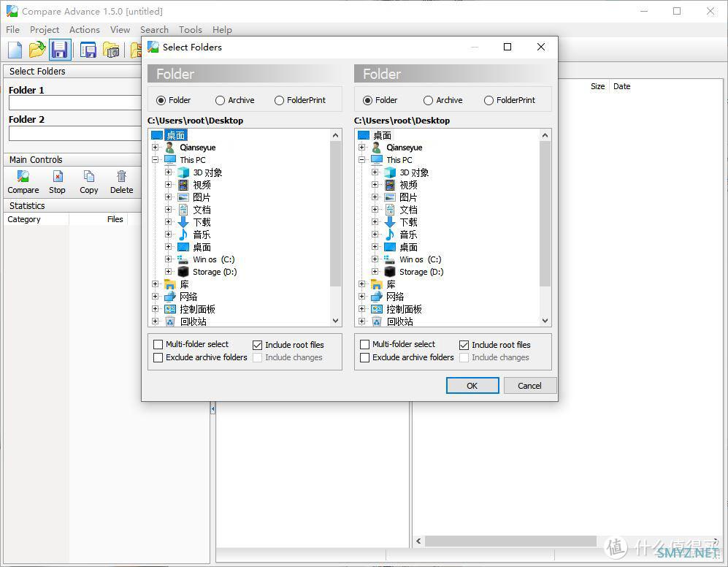The image size is (728, 567).
Task: Click the Open project folder icon
Action: point(37,50)
